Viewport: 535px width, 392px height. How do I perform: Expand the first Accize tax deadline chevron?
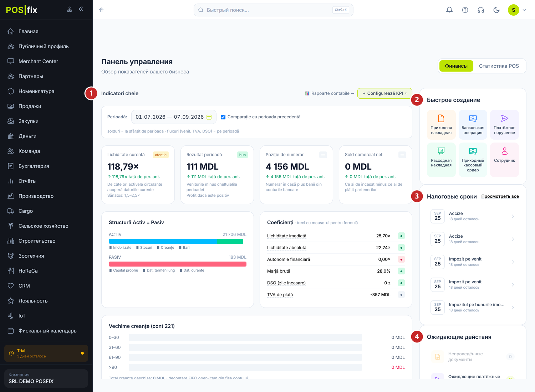[x=513, y=216]
